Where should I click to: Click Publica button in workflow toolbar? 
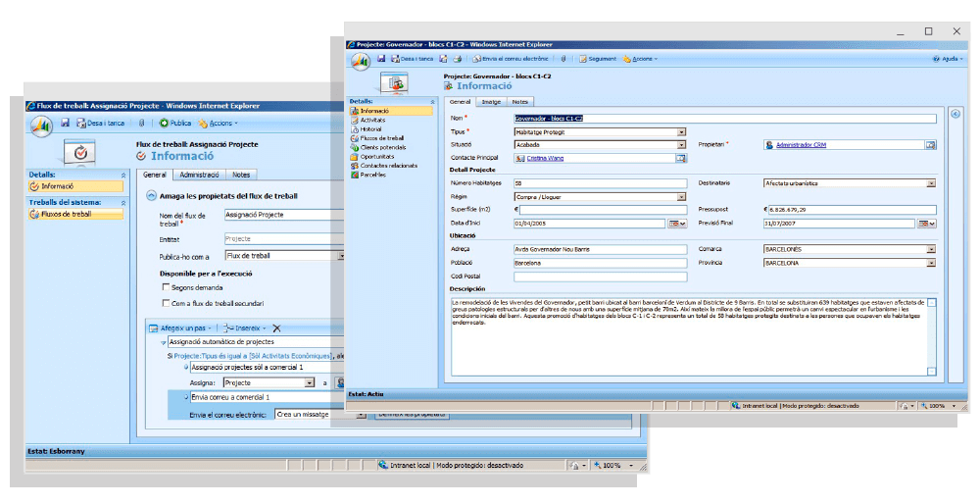click(x=175, y=124)
